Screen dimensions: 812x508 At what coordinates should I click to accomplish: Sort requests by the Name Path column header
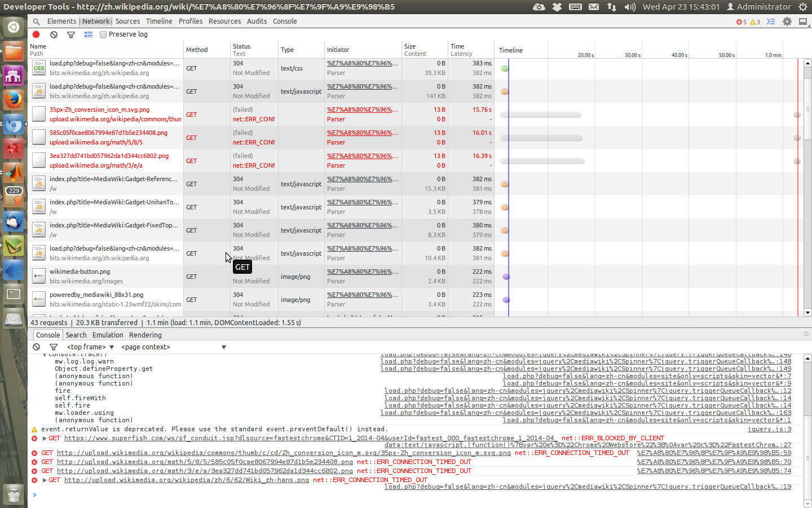point(106,50)
